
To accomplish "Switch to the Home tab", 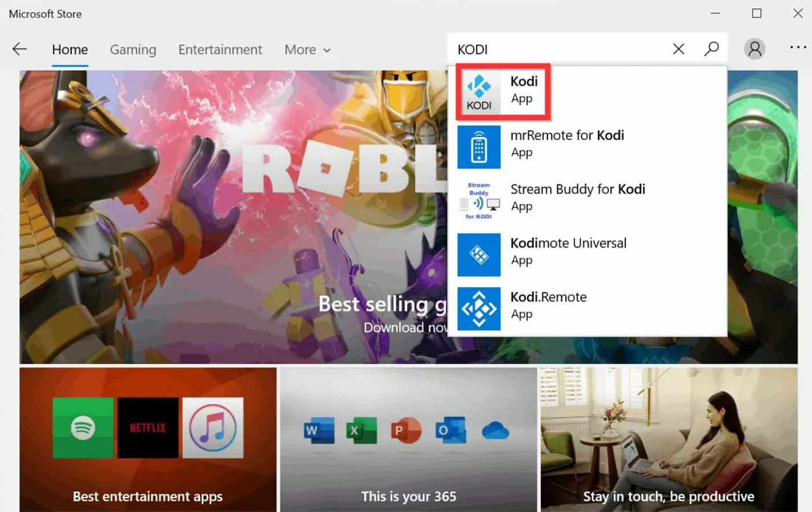I will tap(70, 50).
